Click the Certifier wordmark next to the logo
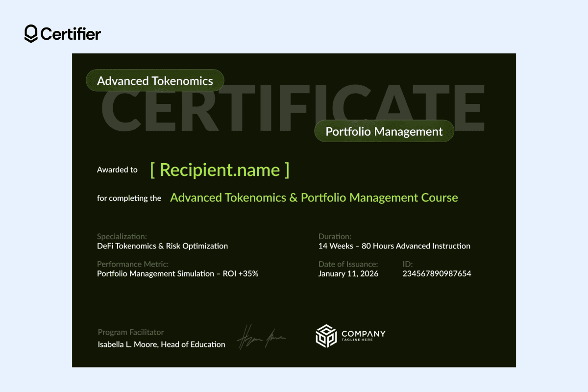This screenshot has height=392, width=588. [71, 34]
